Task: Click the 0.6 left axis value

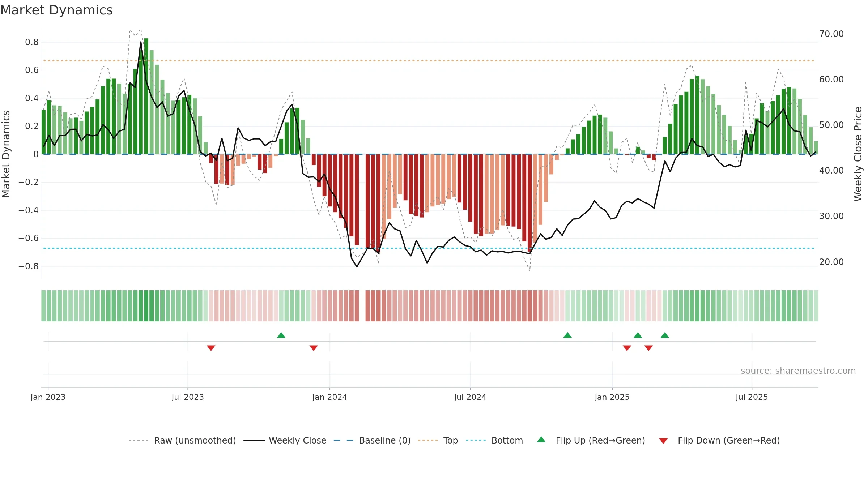Action: [32, 70]
